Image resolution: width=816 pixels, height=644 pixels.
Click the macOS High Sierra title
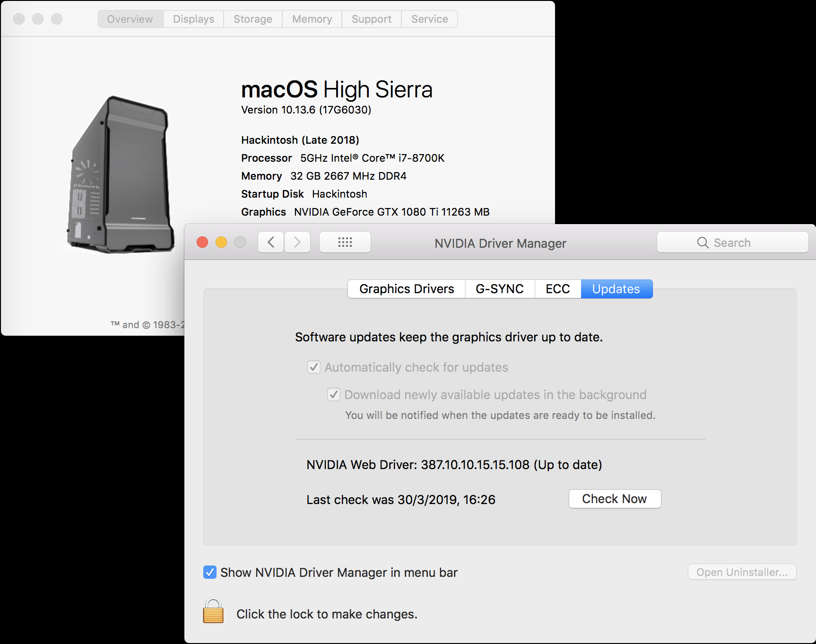point(337,89)
